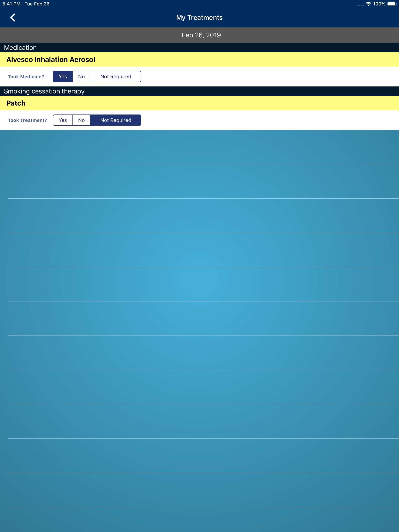Screen dimensions: 399x532
Task: Mark Alvesco medicine as Not Required
Action: pyautogui.click(x=116, y=77)
